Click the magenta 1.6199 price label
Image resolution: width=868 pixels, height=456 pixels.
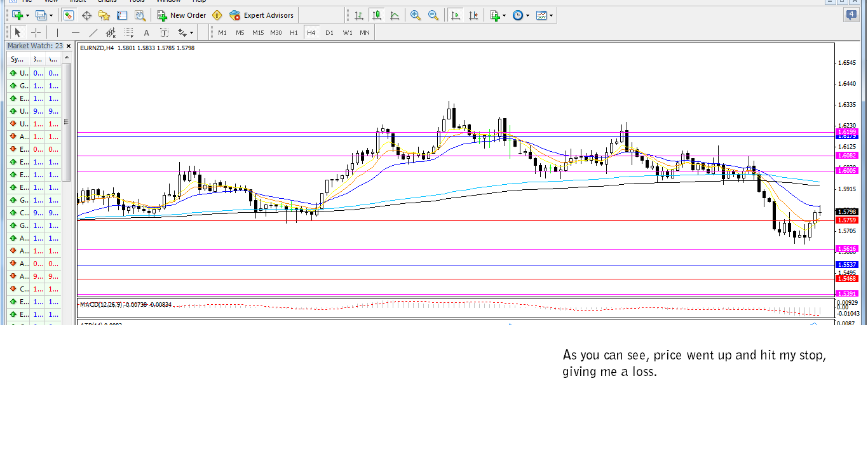[847, 131]
